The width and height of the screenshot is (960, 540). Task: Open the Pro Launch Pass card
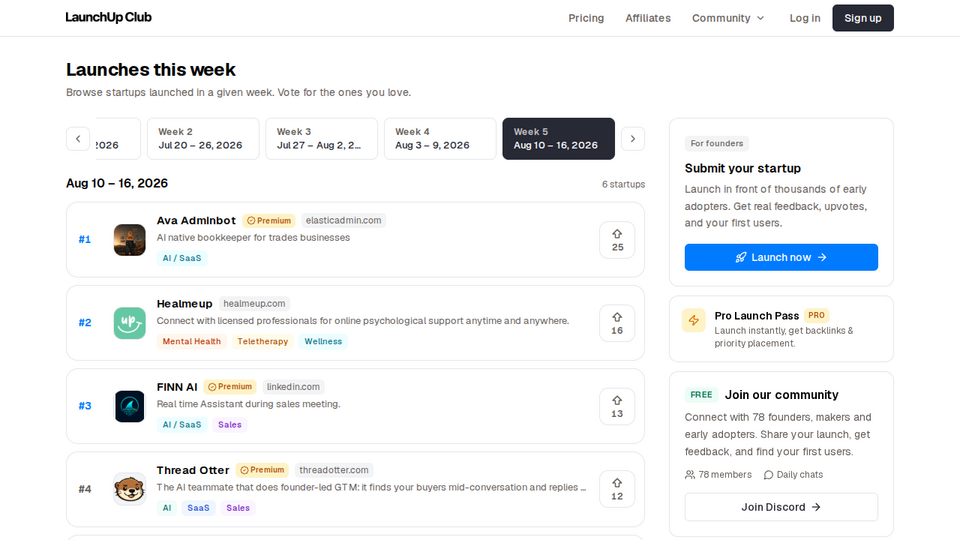(781, 329)
